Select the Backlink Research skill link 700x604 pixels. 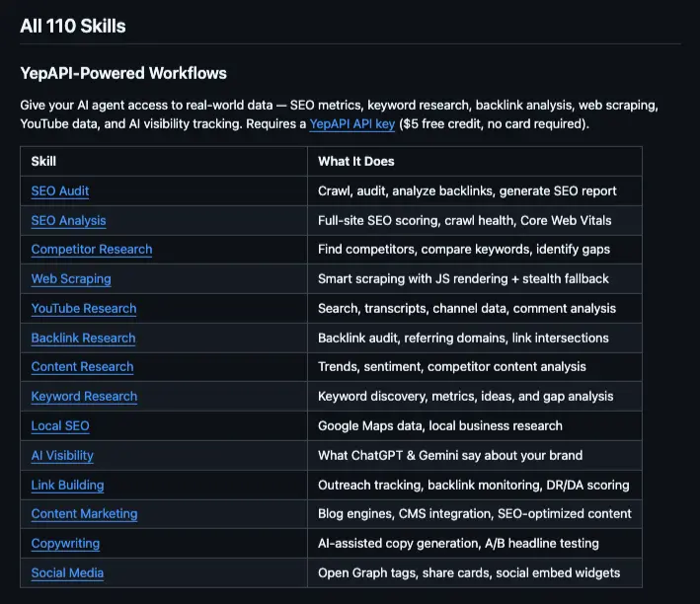click(83, 338)
